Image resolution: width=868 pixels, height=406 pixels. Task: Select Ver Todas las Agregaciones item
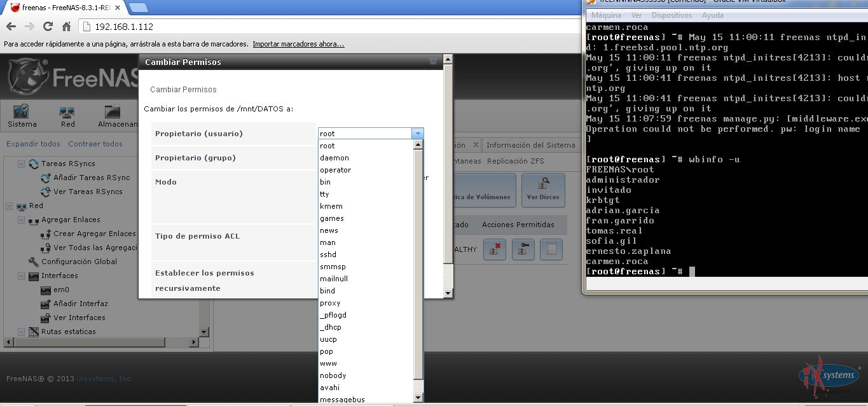(95, 248)
